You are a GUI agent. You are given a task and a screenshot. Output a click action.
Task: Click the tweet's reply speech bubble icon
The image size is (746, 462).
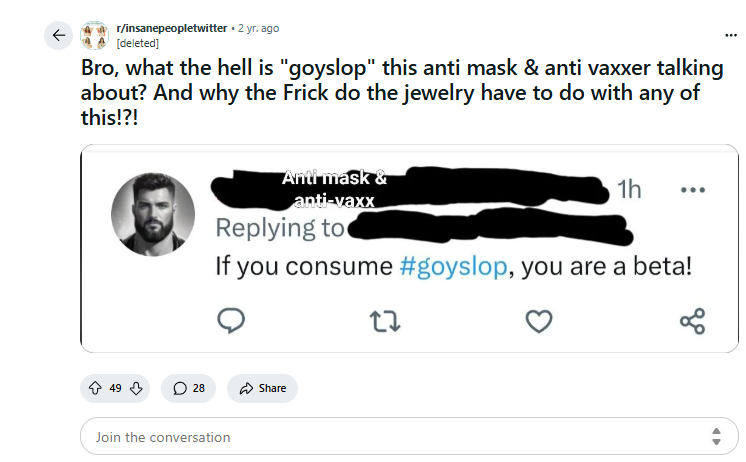click(232, 320)
